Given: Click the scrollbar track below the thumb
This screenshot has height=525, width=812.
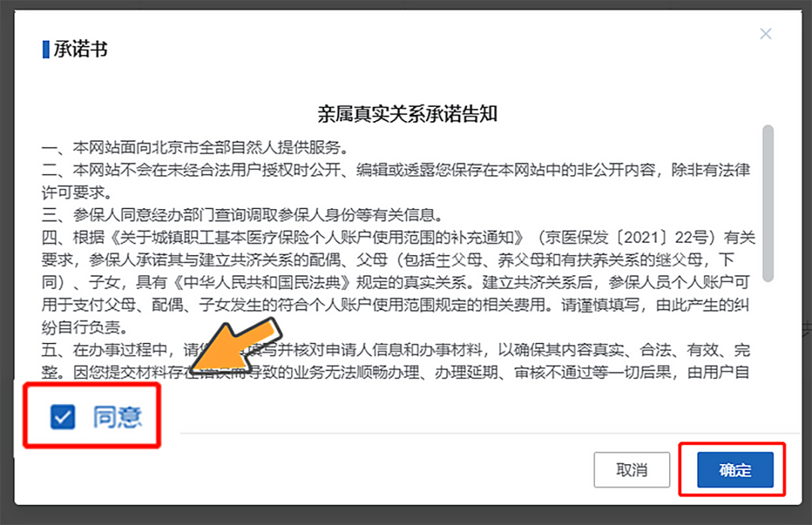Looking at the screenshot, I should (768, 332).
